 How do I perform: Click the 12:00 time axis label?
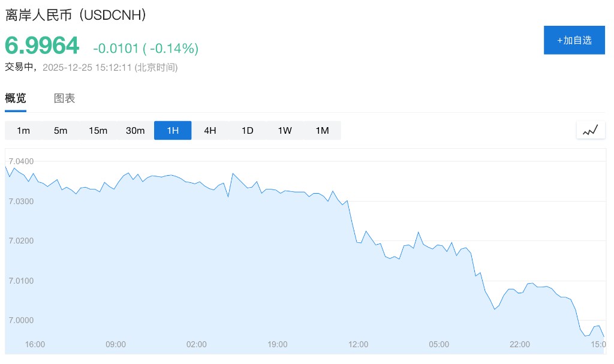[359, 344]
